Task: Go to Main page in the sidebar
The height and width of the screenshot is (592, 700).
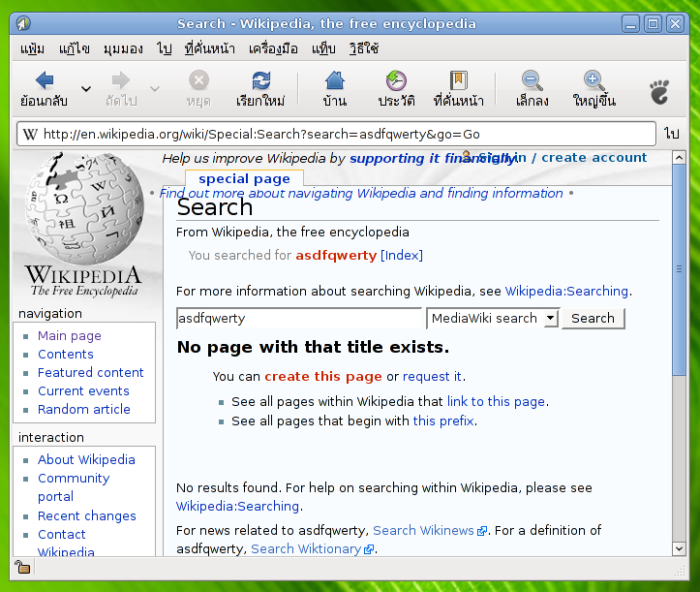Action: coord(70,335)
